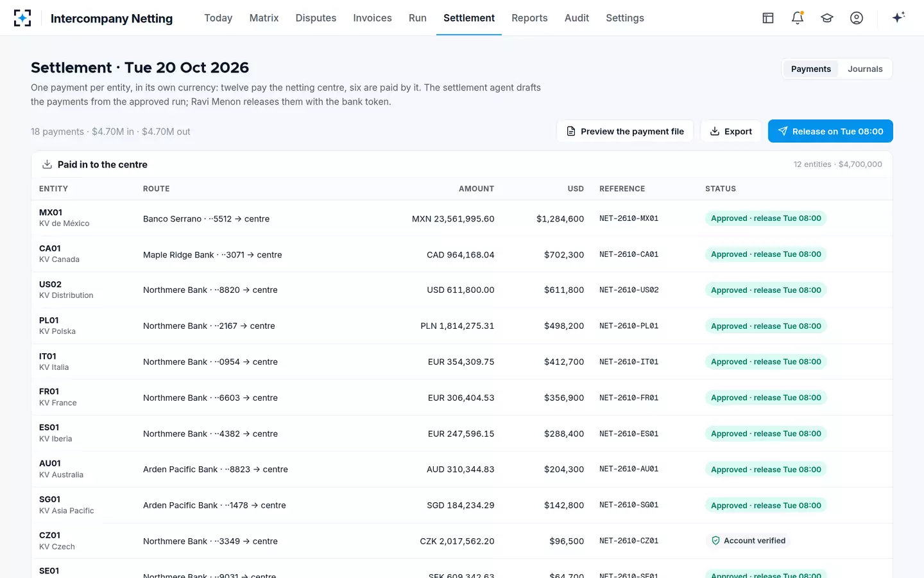Open the Invoices tab
This screenshot has height=578, width=924.
(x=372, y=18)
